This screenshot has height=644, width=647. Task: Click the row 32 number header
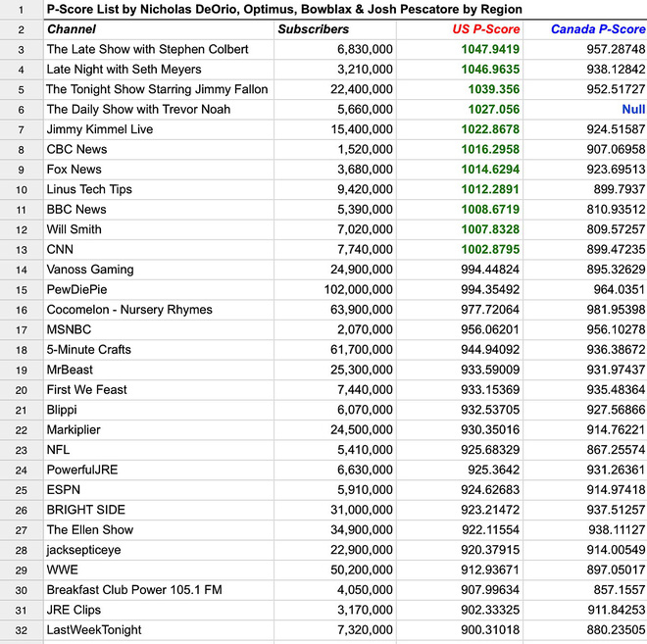click(x=20, y=629)
